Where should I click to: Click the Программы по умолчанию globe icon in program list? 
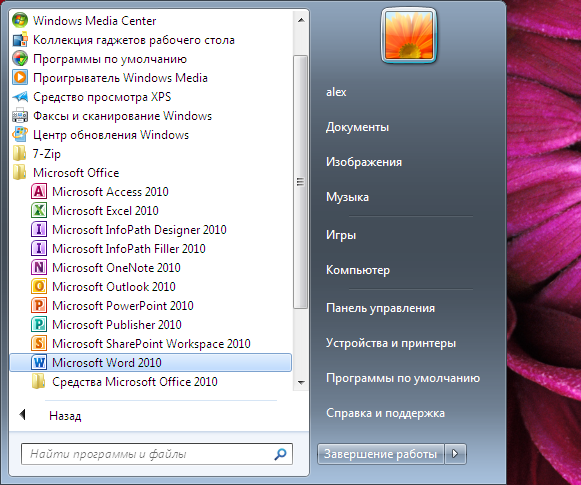20,59
